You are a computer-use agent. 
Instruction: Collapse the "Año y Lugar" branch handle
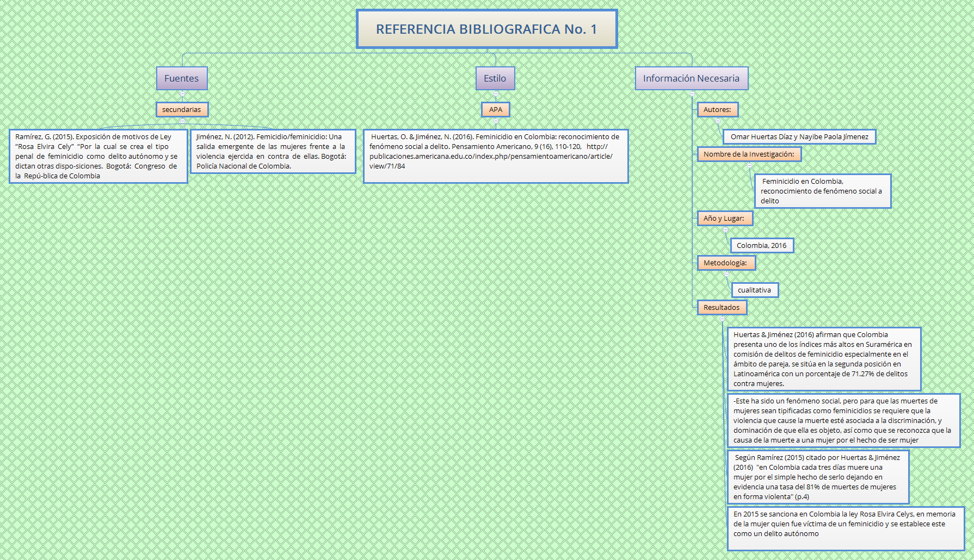725,230
